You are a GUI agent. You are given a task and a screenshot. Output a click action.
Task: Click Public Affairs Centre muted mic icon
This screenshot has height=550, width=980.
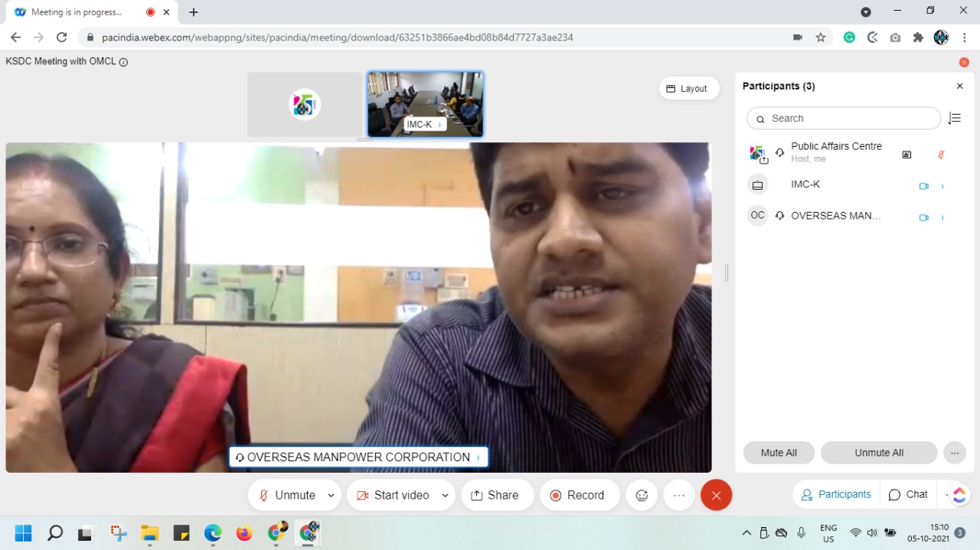(x=942, y=154)
